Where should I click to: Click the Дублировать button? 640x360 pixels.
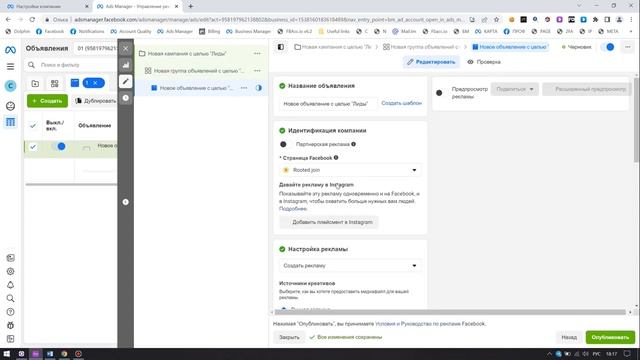[95, 101]
